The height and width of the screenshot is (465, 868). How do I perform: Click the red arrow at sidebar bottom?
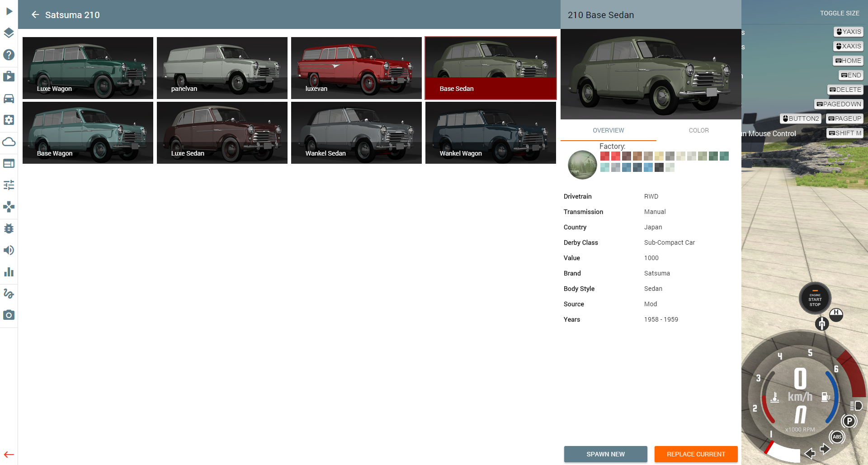[9, 455]
